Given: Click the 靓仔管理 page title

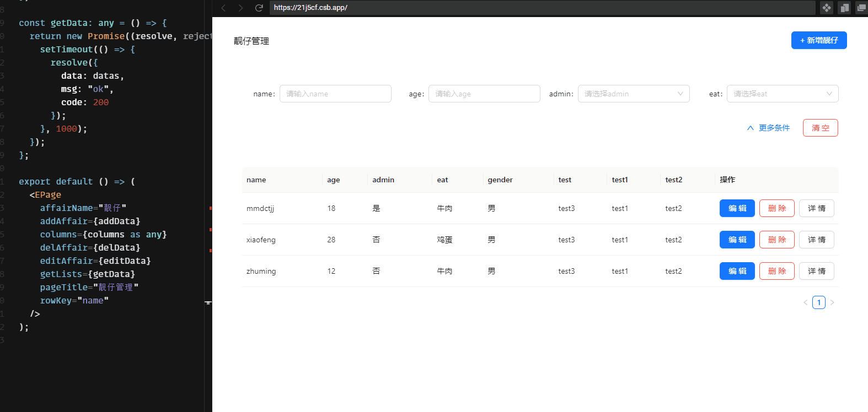Looking at the screenshot, I should tap(251, 41).
